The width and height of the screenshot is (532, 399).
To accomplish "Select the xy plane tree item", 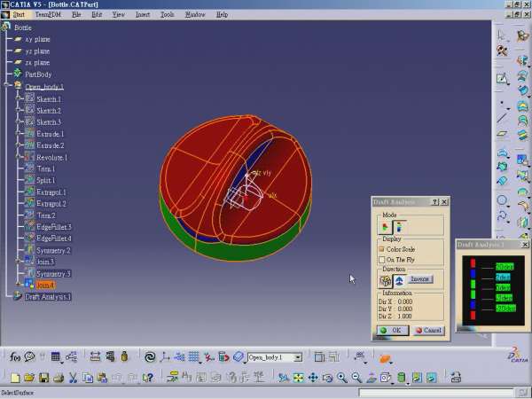I will (37, 39).
